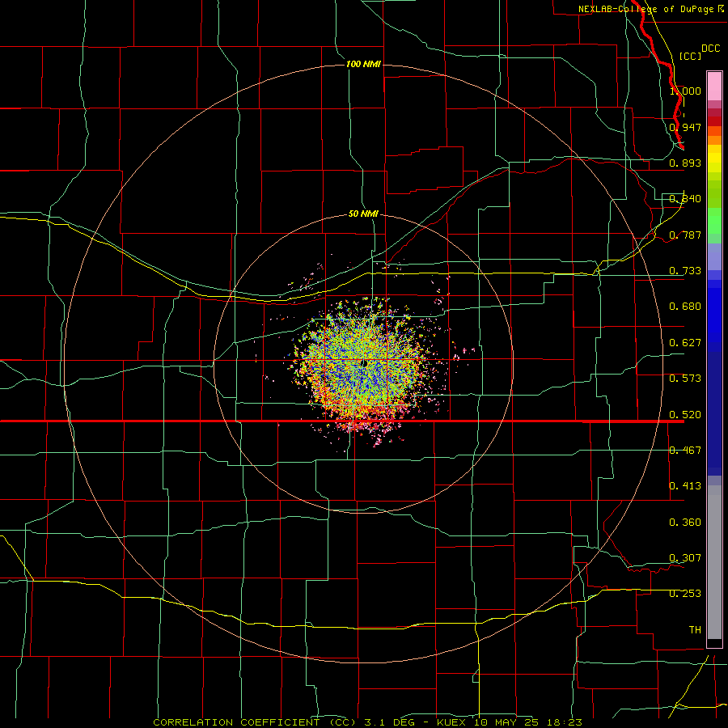Click the 0.840 scale value

pyautogui.click(x=685, y=199)
